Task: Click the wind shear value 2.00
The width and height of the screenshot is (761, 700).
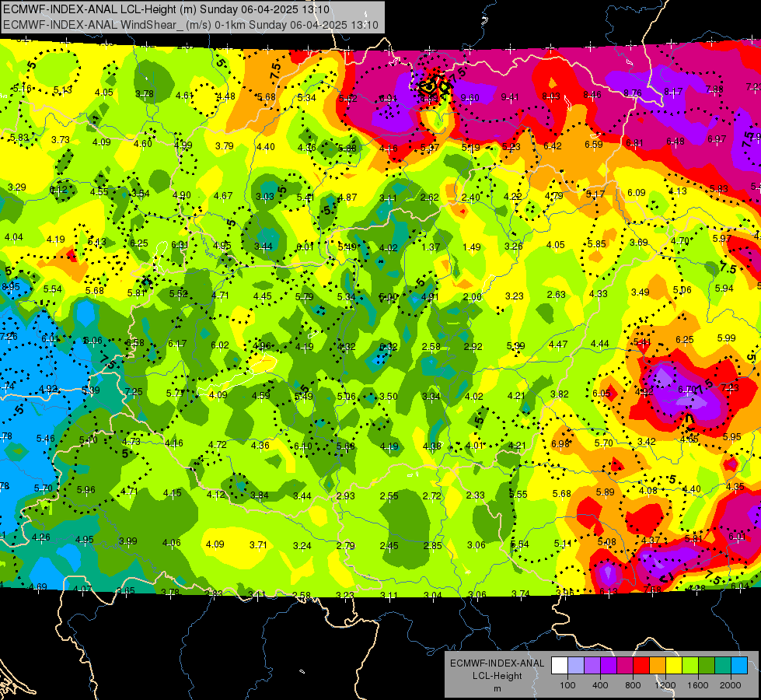Action: tap(473, 297)
